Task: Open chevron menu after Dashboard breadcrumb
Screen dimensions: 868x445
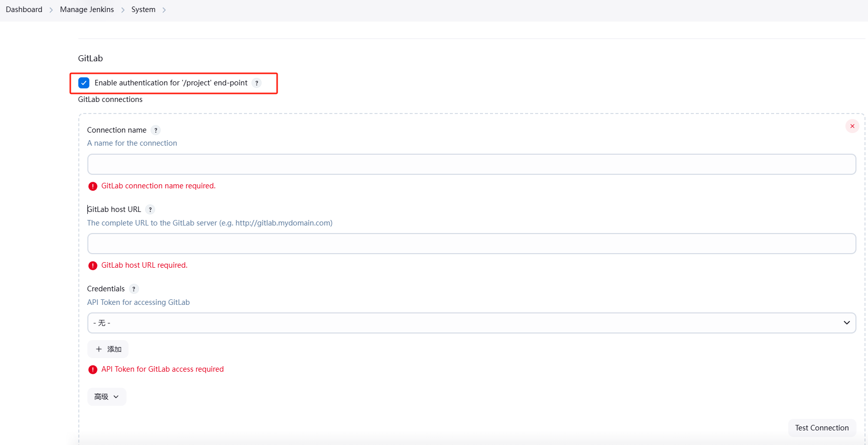Action: 51,10
